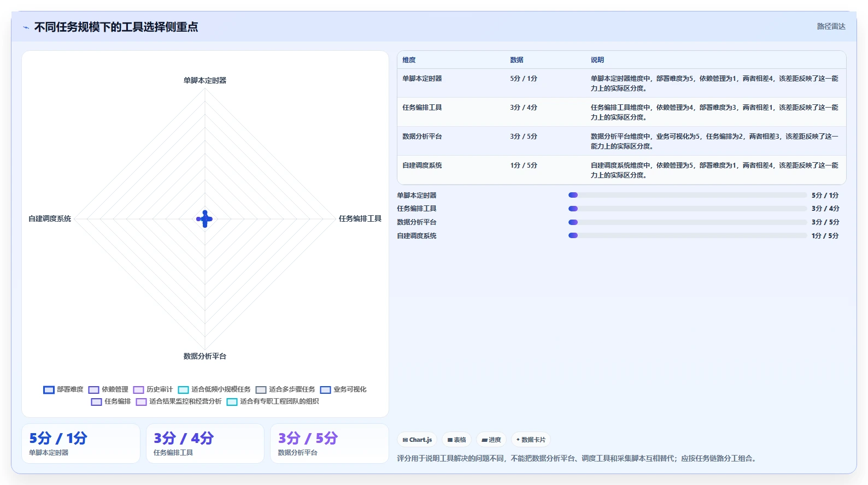The height and width of the screenshot is (485, 868).
Task: Click the 任务编排工具 progress bar
Action: pos(688,209)
